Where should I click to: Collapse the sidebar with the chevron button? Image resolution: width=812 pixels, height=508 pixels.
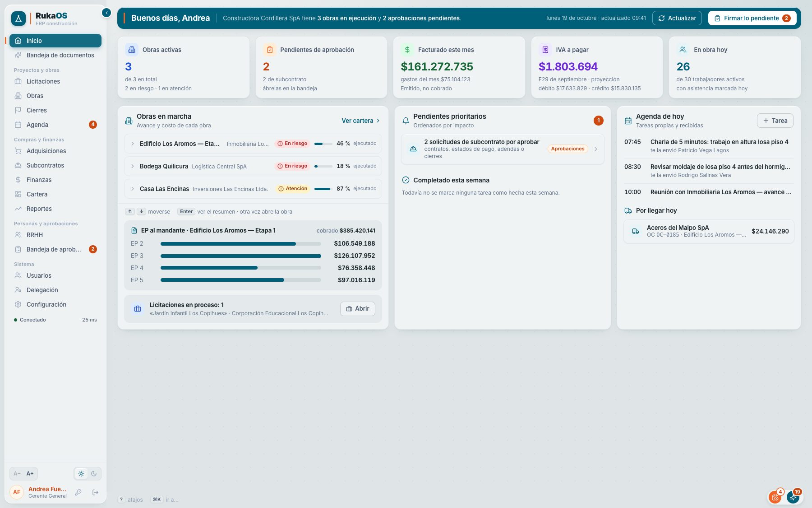pyautogui.click(x=106, y=13)
